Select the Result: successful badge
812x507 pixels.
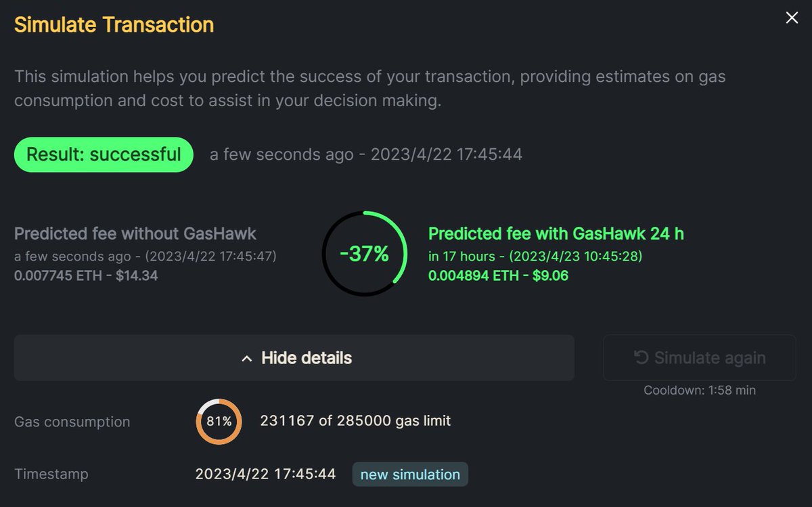point(104,154)
